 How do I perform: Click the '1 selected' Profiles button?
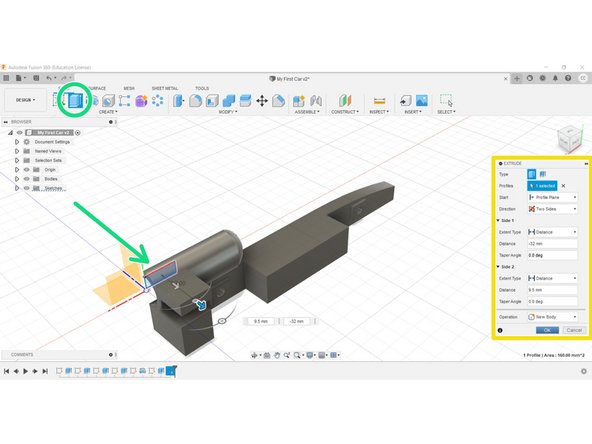(x=542, y=186)
